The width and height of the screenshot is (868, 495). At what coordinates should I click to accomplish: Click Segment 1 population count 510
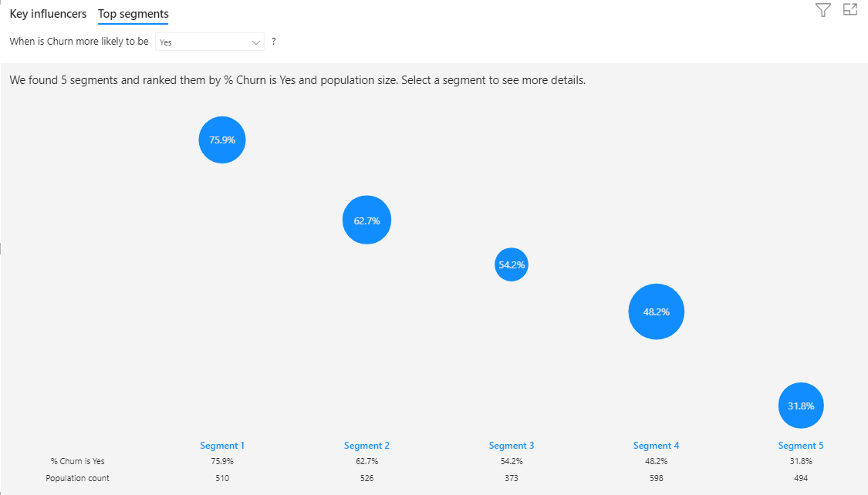click(x=222, y=478)
